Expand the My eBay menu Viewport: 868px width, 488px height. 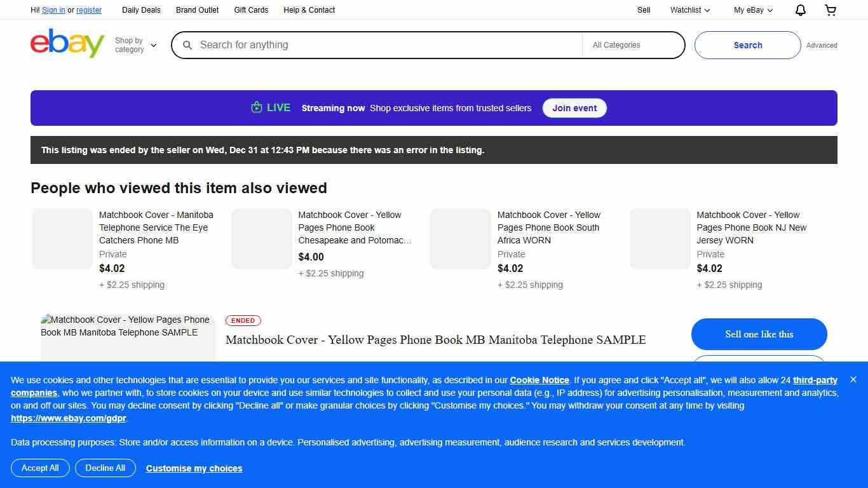[753, 10]
